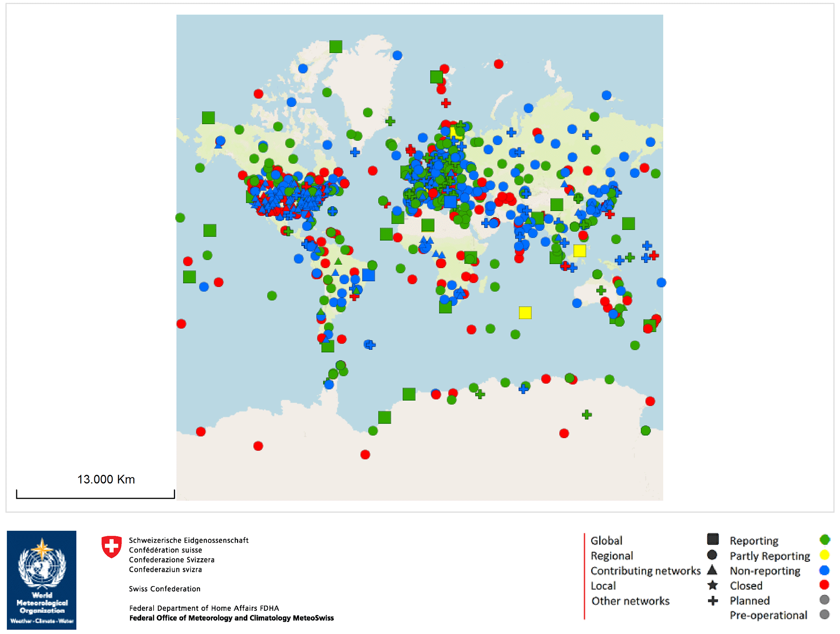Click the blue Non-reporting legend dot

(x=825, y=570)
